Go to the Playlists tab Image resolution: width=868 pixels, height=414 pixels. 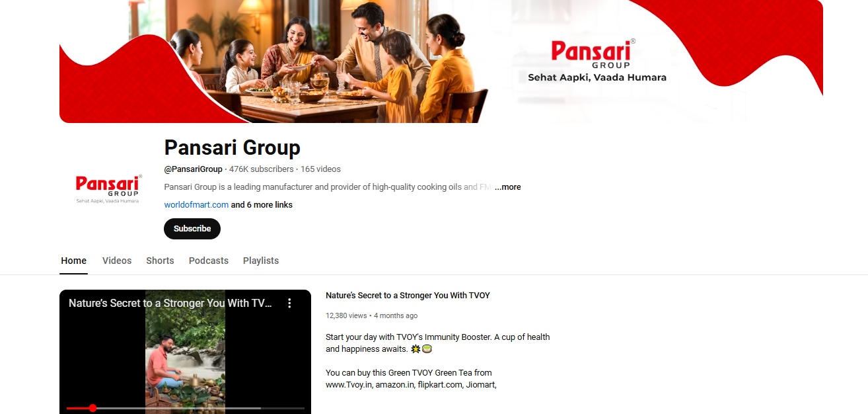pos(261,261)
